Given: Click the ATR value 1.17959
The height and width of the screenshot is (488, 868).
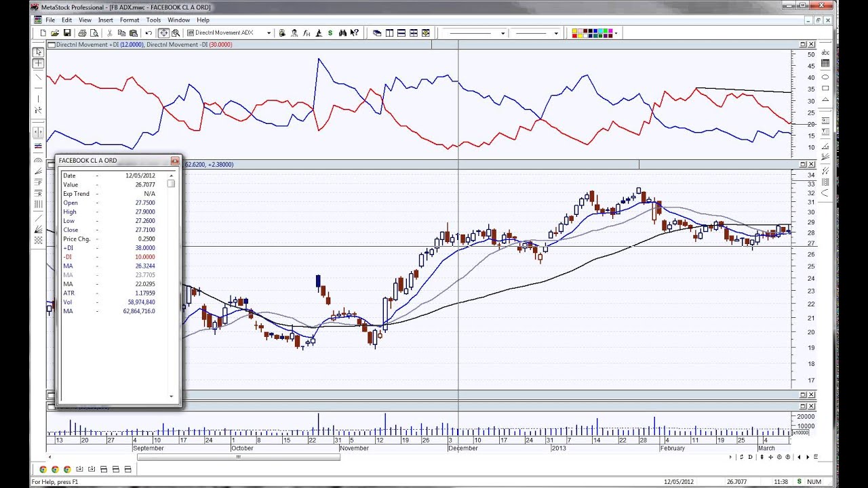Looking at the screenshot, I should [145, 293].
